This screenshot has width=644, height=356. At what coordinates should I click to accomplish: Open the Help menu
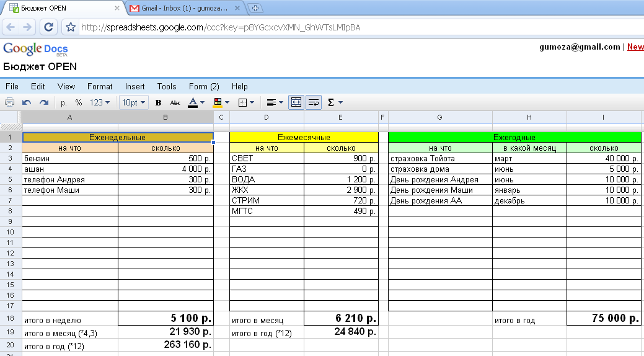239,86
